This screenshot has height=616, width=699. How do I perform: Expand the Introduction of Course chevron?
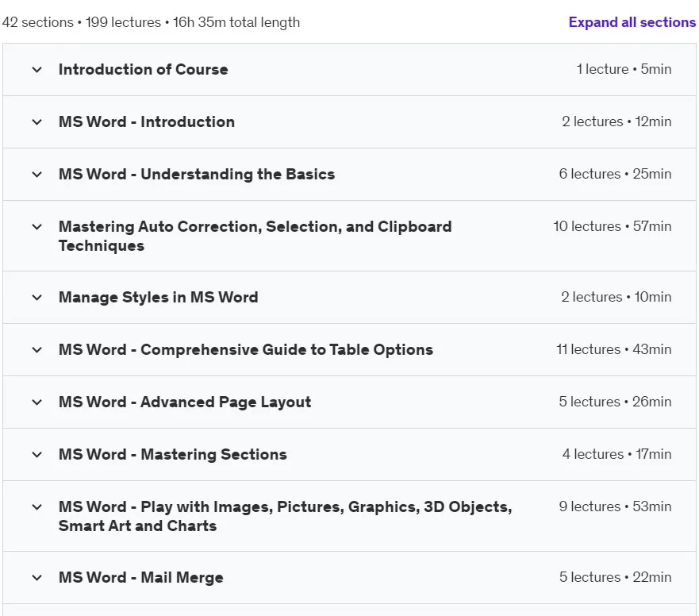37,70
